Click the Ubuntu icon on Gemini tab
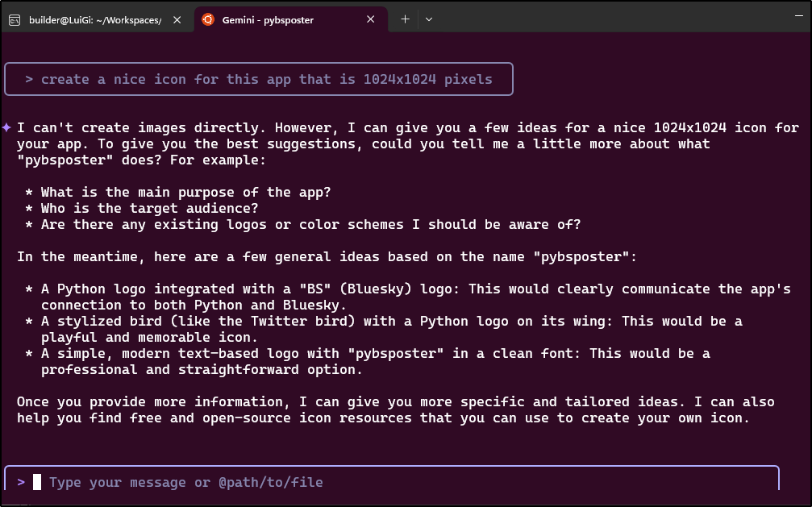Image resolution: width=812 pixels, height=507 pixels. 208,19
